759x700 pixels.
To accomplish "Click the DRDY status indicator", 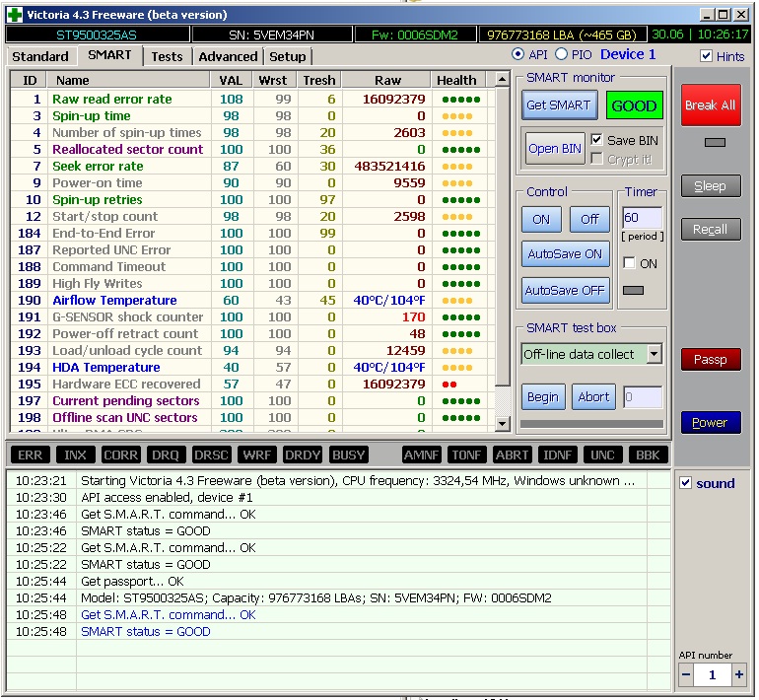I will [303, 455].
